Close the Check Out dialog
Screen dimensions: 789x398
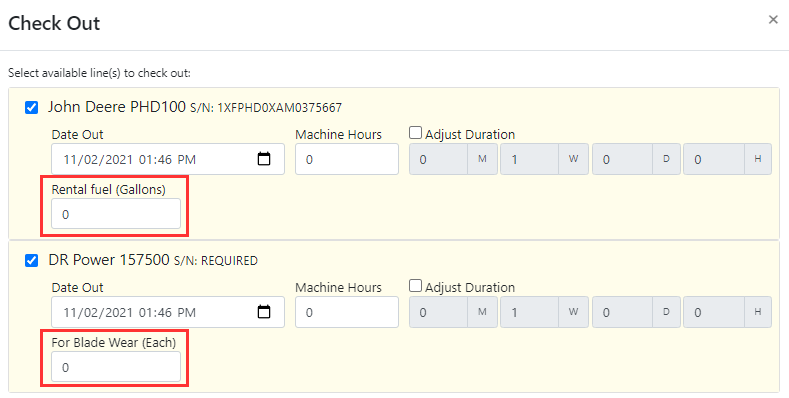(x=773, y=20)
